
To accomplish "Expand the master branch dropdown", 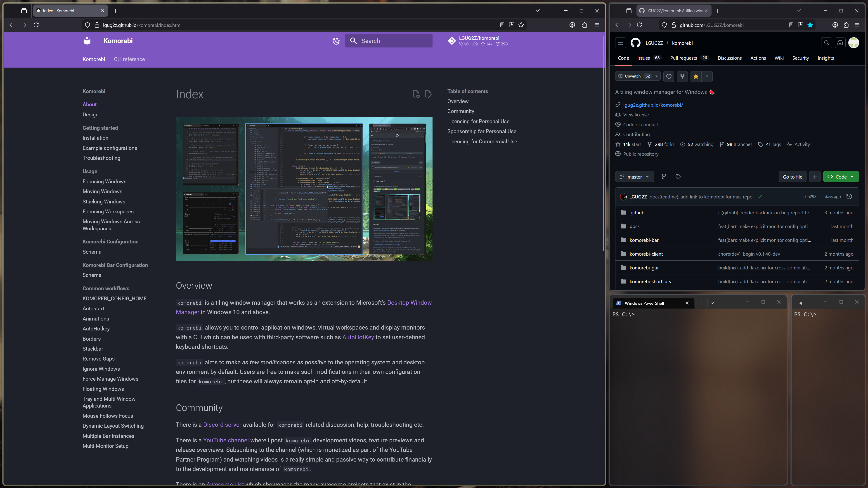I will click(635, 177).
